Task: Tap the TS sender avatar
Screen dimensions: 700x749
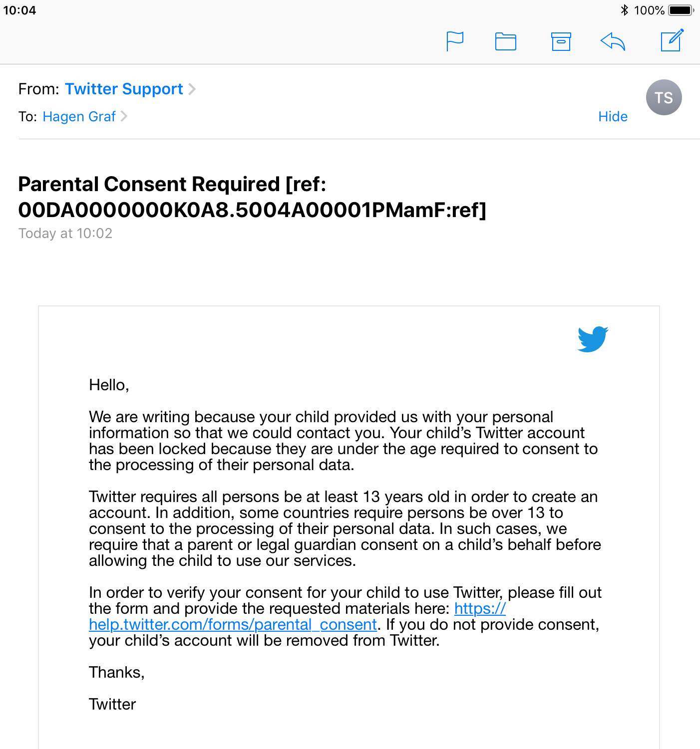Action: coord(664,97)
